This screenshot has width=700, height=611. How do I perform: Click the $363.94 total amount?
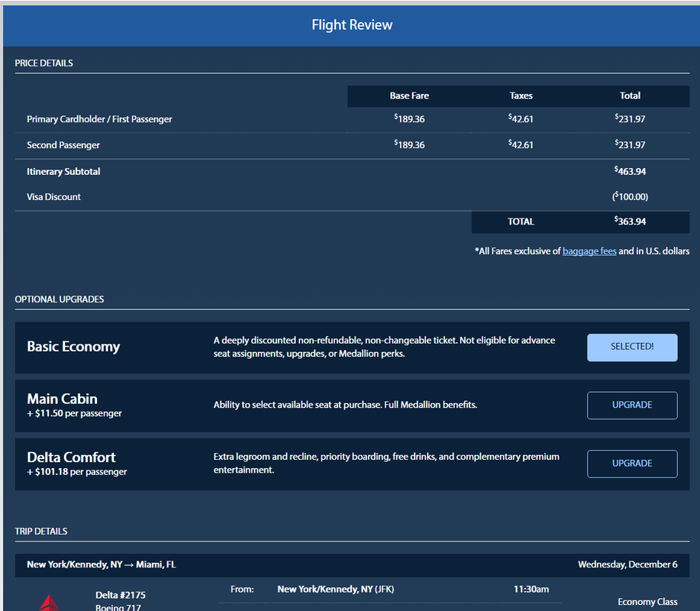click(630, 221)
